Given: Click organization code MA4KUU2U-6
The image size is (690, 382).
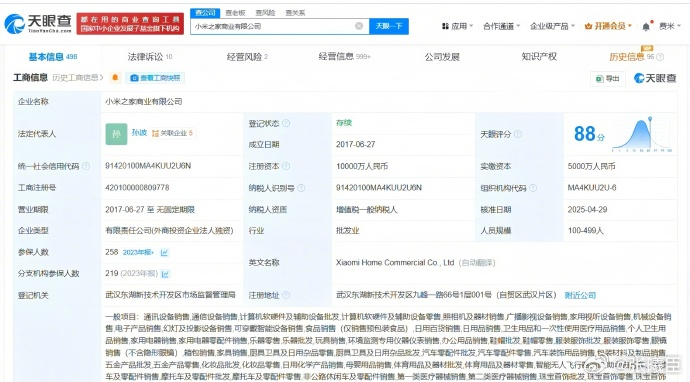Looking at the screenshot, I should [x=592, y=187].
